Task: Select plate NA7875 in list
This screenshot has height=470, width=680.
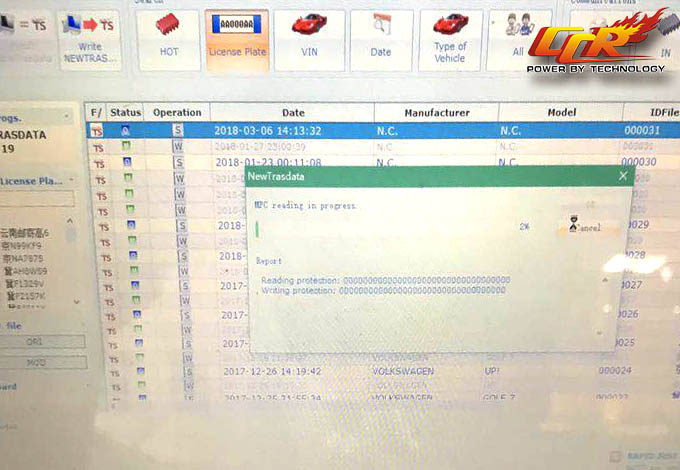Action: [x=23, y=258]
